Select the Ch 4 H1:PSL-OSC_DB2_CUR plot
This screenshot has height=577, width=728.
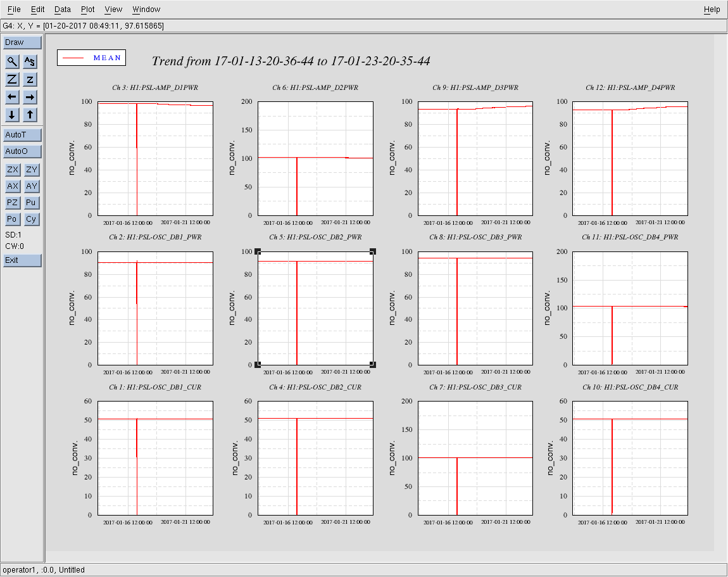pyautogui.click(x=316, y=458)
